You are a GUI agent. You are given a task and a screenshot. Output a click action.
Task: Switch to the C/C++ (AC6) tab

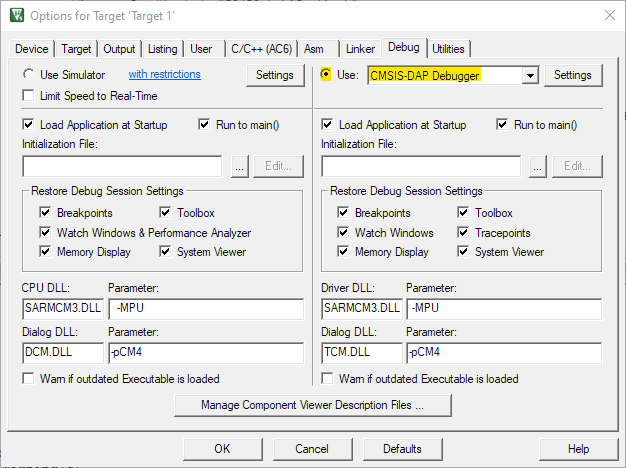click(261, 48)
